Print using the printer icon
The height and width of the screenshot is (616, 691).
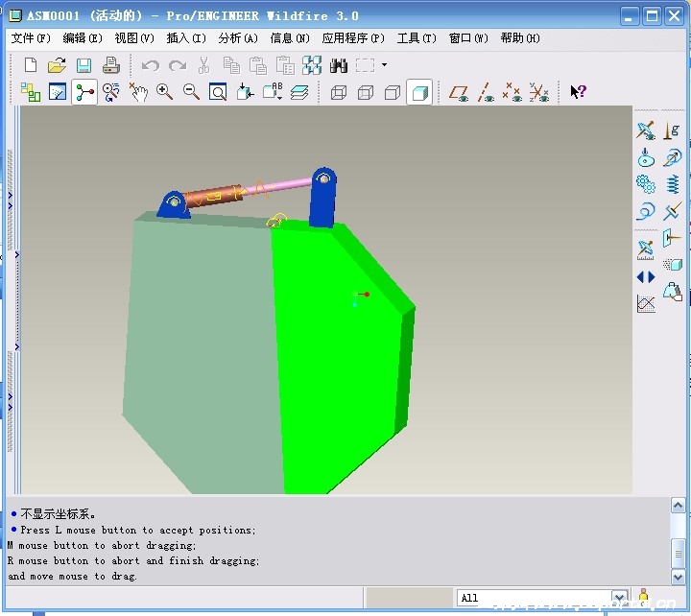[111, 65]
